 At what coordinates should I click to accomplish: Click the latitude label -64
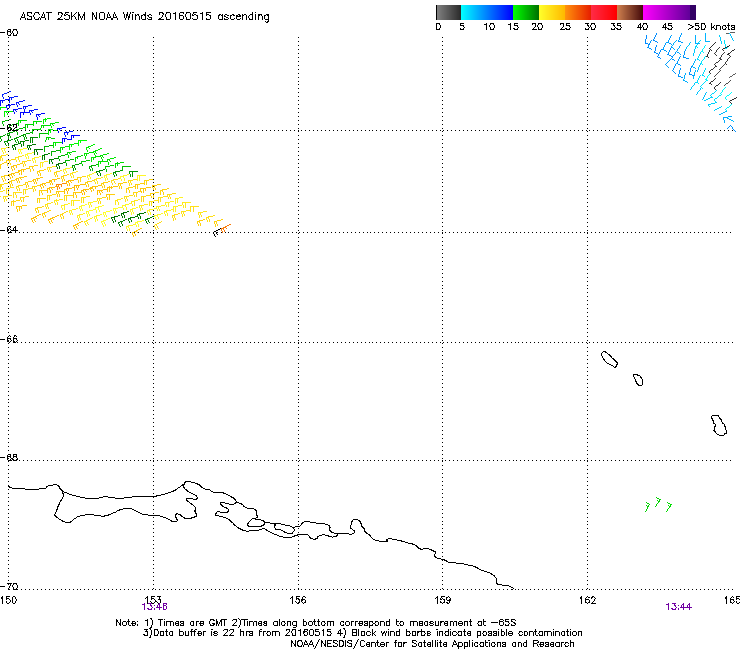9,229
